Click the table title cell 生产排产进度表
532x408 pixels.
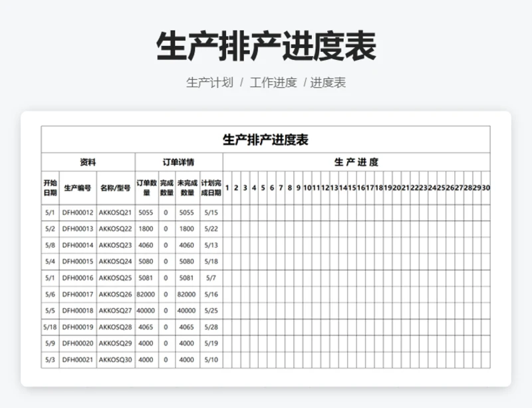click(265, 140)
